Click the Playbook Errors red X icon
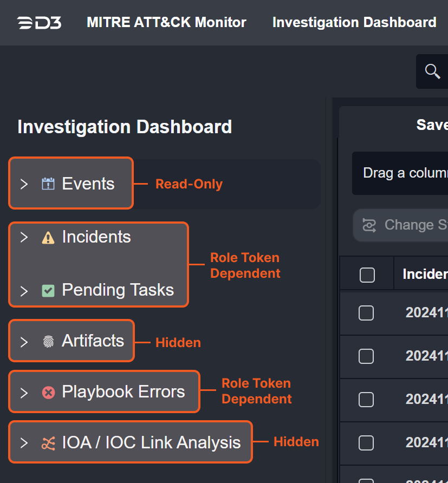Viewport: 448px width, 483px height. [48, 393]
